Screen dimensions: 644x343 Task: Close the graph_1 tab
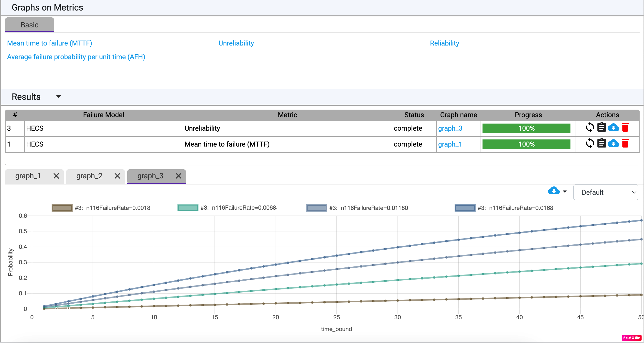coord(56,176)
